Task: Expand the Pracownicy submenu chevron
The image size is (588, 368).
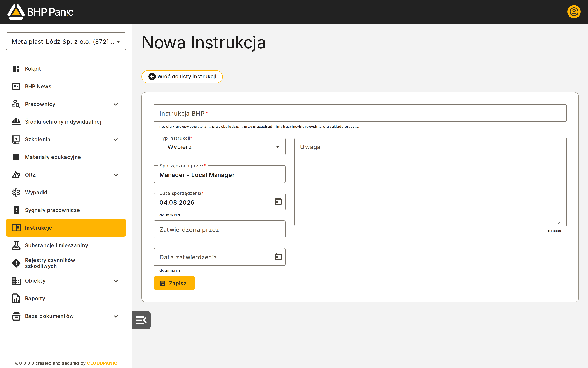Action: pyautogui.click(x=116, y=104)
